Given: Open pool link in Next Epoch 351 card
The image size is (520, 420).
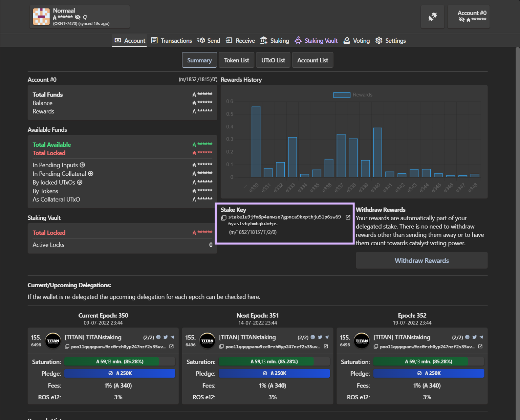Looking at the screenshot, I should 326,346.
